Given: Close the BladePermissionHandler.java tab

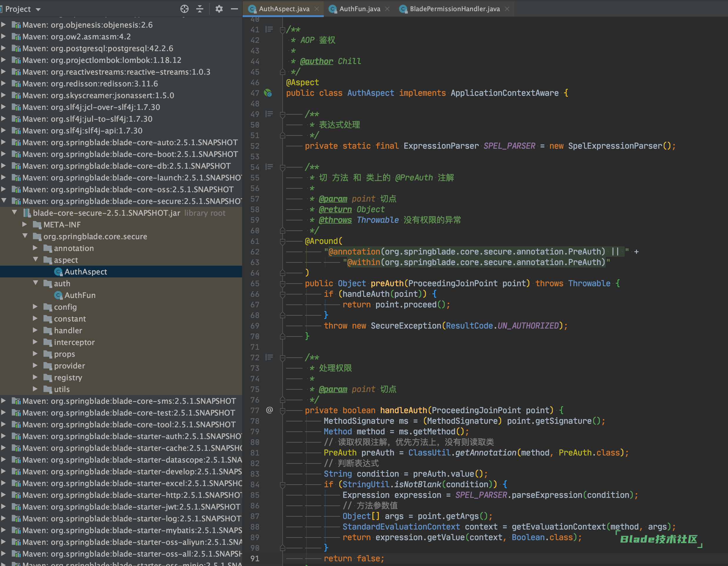Looking at the screenshot, I should pyautogui.click(x=507, y=9).
